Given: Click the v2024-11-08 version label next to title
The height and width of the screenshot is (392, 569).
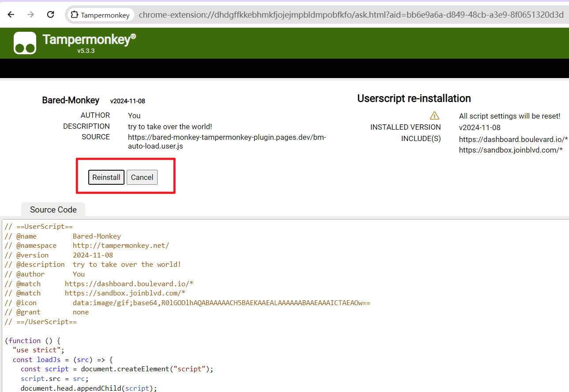Looking at the screenshot, I should point(127,101).
